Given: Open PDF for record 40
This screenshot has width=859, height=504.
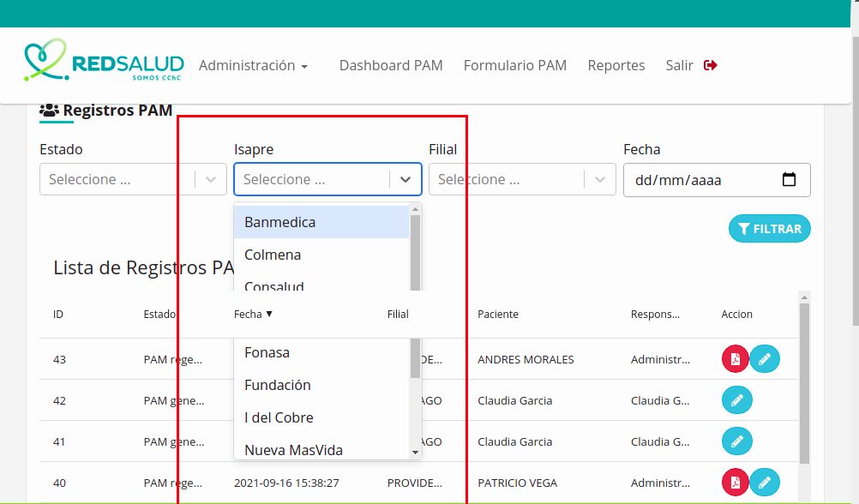Looking at the screenshot, I should (x=736, y=482).
